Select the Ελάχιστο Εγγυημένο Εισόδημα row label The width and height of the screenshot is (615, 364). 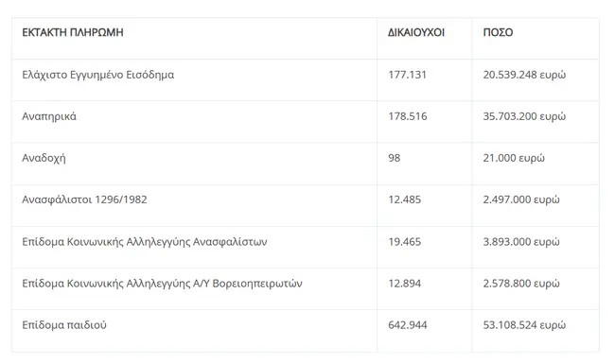tap(98, 75)
